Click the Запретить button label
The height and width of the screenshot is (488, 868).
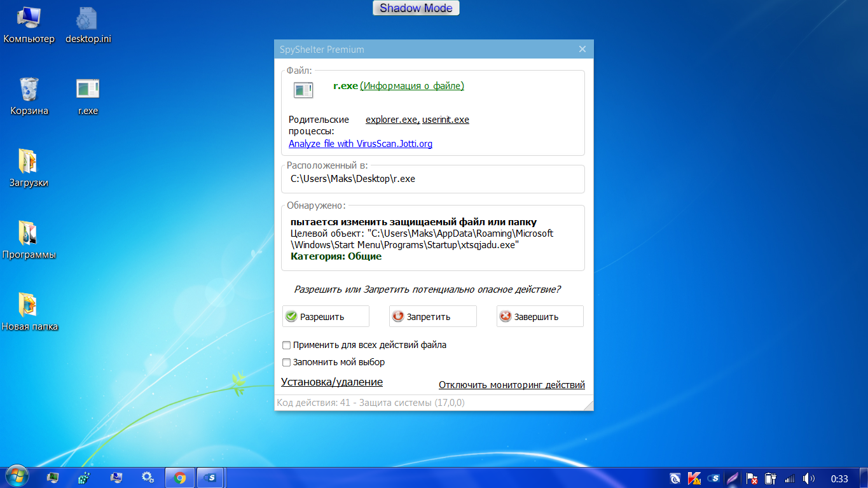point(429,317)
